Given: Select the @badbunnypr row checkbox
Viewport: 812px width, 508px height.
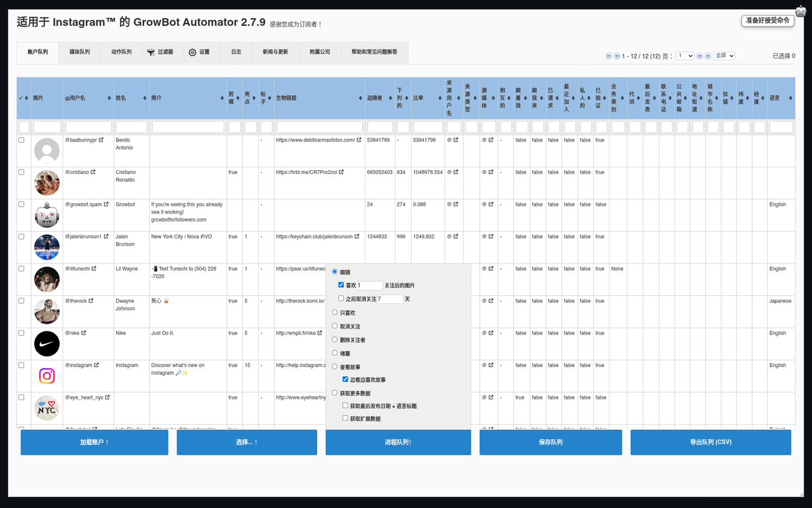Looking at the screenshot, I should [x=22, y=140].
